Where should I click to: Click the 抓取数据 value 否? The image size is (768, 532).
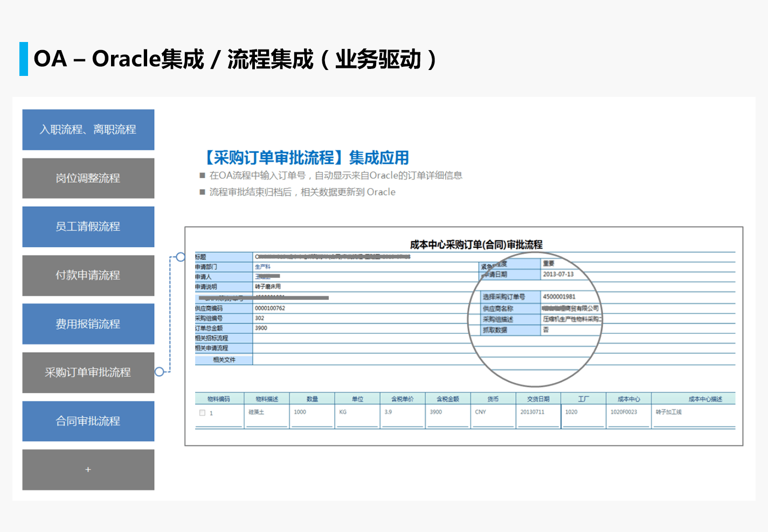tap(545, 330)
